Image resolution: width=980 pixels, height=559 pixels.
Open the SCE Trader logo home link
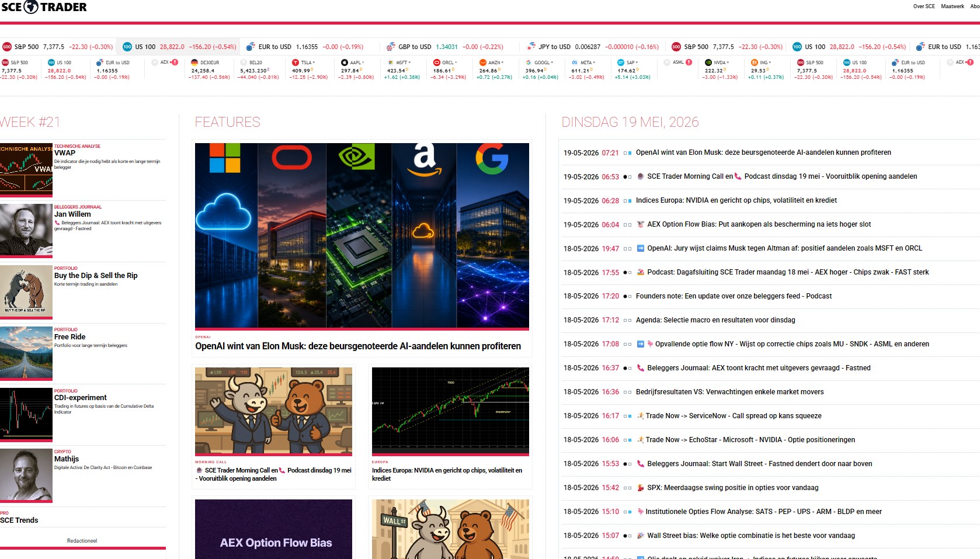44,7
